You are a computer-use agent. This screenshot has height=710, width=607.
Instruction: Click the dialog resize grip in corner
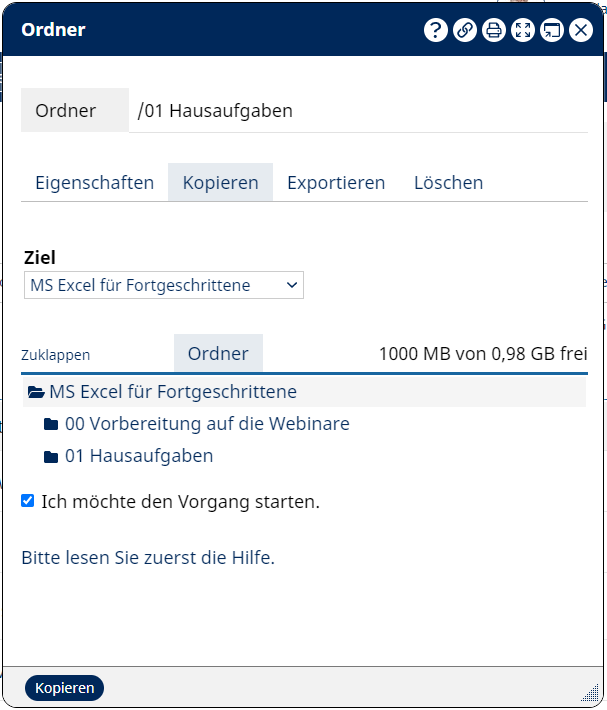[x=590, y=693]
